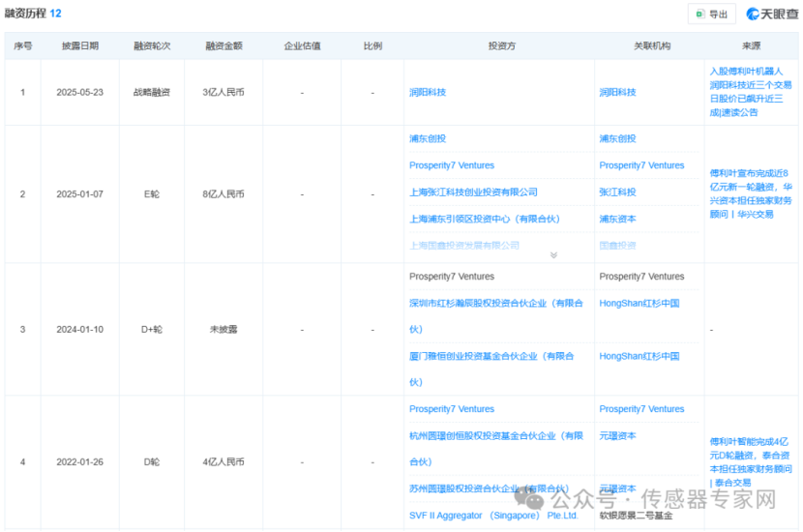Click the 融资历程 section heading

pos(26,14)
